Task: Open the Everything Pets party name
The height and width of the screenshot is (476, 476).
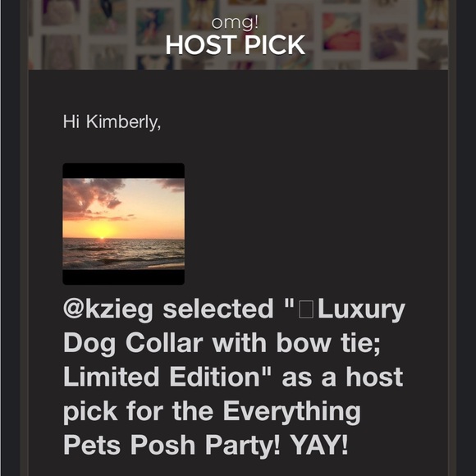Action: point(291,412)
